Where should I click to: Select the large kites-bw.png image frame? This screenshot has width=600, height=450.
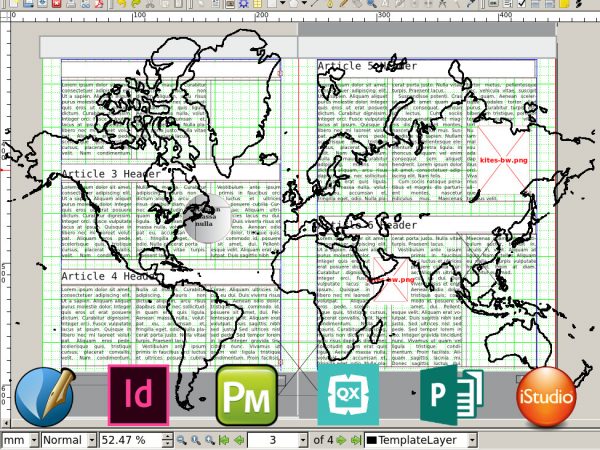coord(503,160)
